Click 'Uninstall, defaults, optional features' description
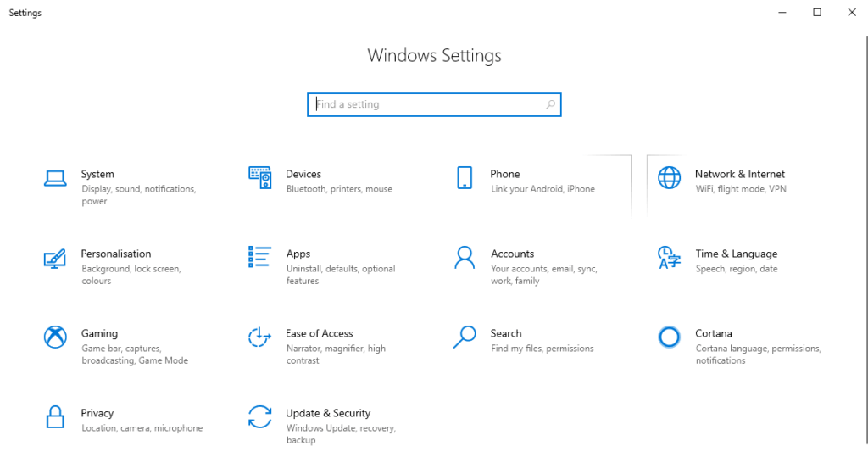 click(x=341, y=275)
